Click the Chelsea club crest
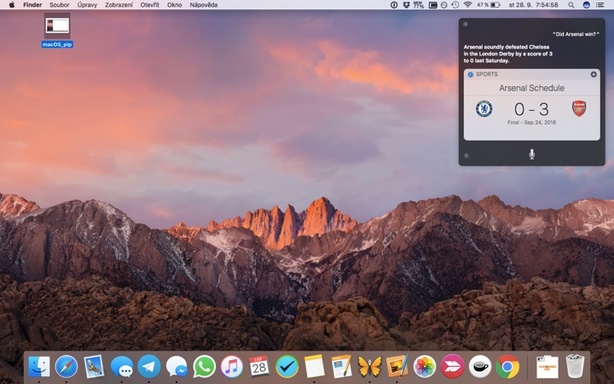 click(484, 109)
